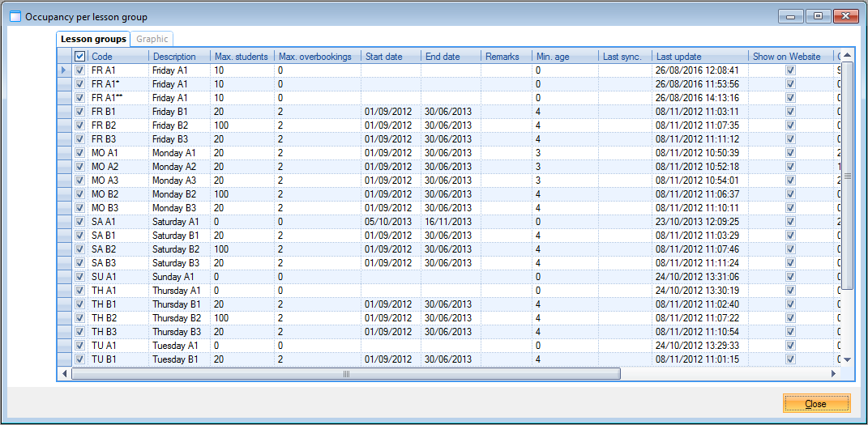Click the vertical scrollbar down arrow

pos(847,359)
